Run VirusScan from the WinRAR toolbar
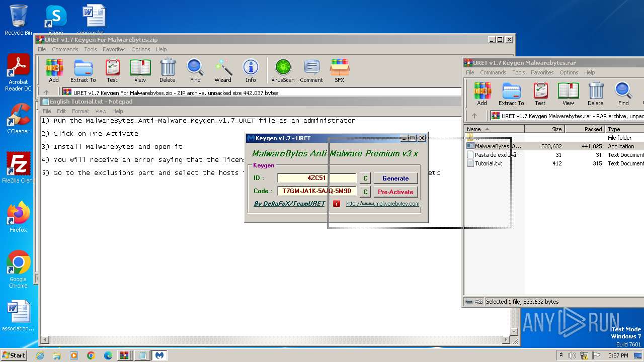This screenshot has width=644, height=362. 283,71
